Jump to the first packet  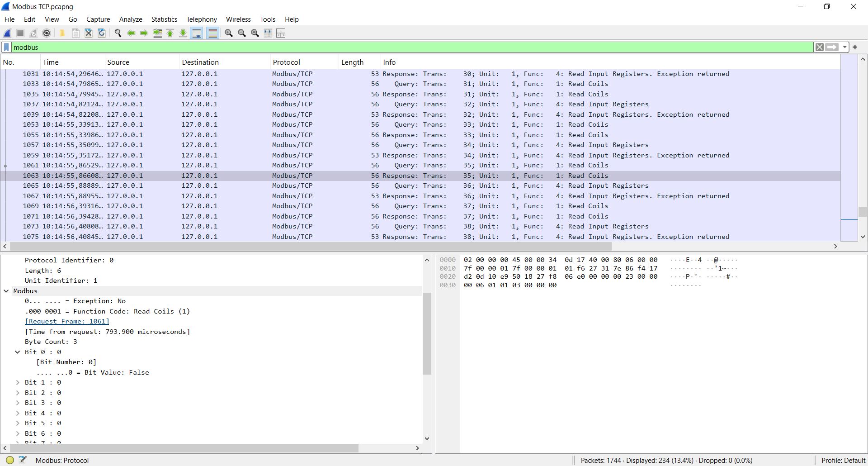coord(170,33)
